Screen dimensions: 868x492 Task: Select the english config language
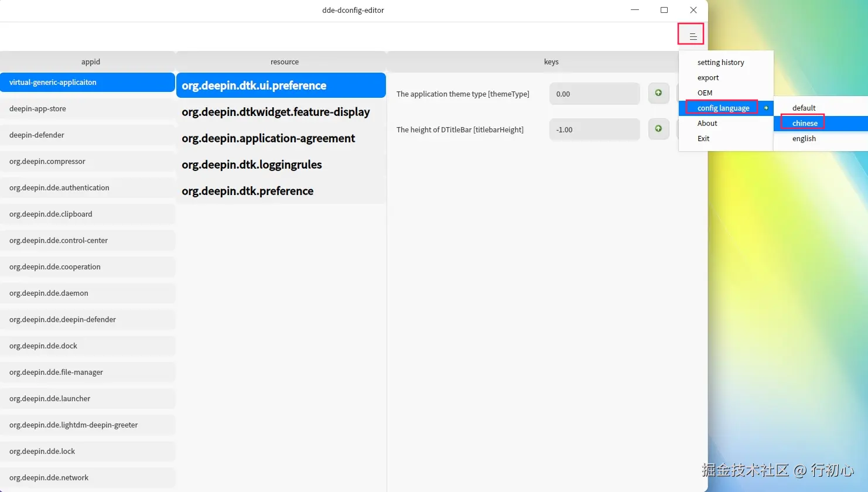[x=803, y=138]
